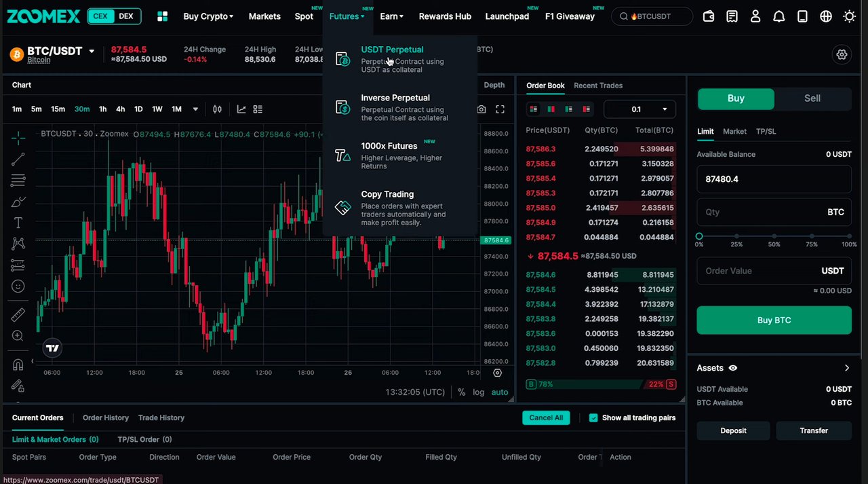Select the crosshair cursor tool
This screenshot has height=484, width=868.
18,138
